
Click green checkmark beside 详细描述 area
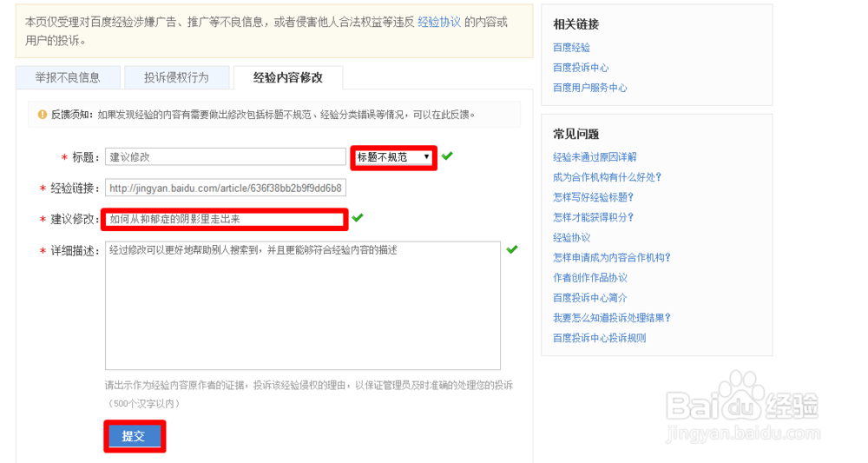pos(512,249)
